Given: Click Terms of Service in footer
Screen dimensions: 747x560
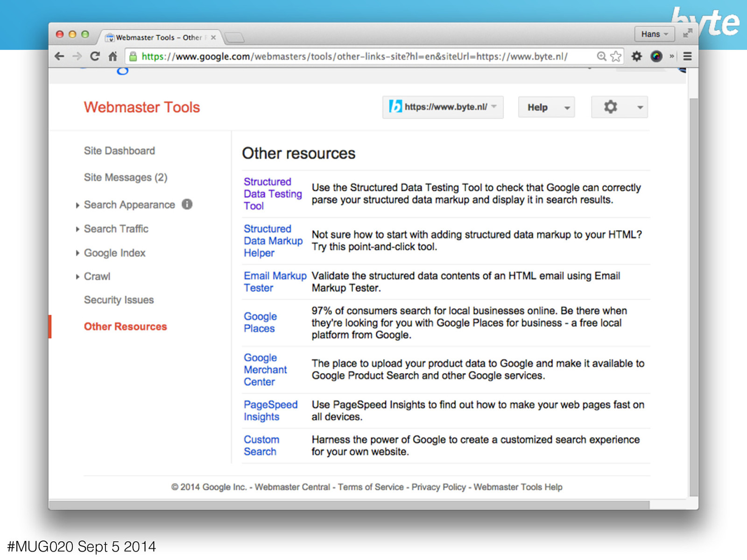Looking at the screenshot, I should point(371,487).
